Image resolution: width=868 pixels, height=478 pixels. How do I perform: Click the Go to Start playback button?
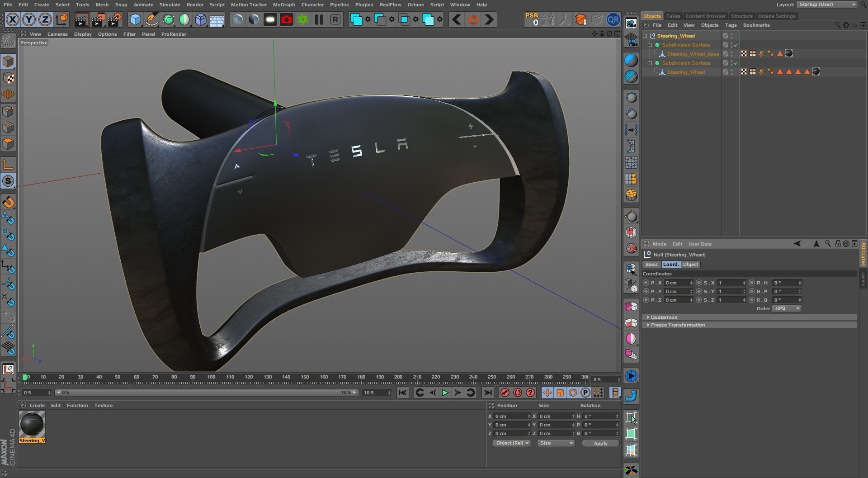(402, 393)
